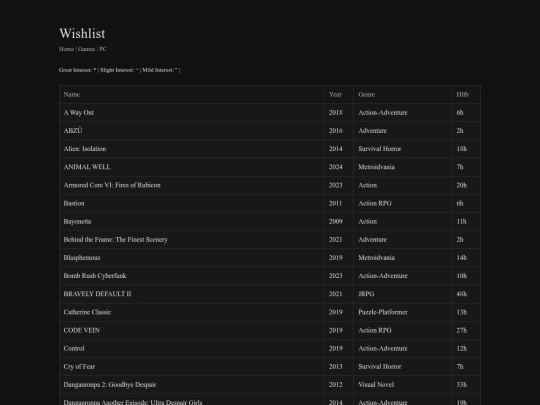Image resolution: width=540 pixels, height=405 pixels.
Task: Click the Year column header
Action: coord(335,94)
